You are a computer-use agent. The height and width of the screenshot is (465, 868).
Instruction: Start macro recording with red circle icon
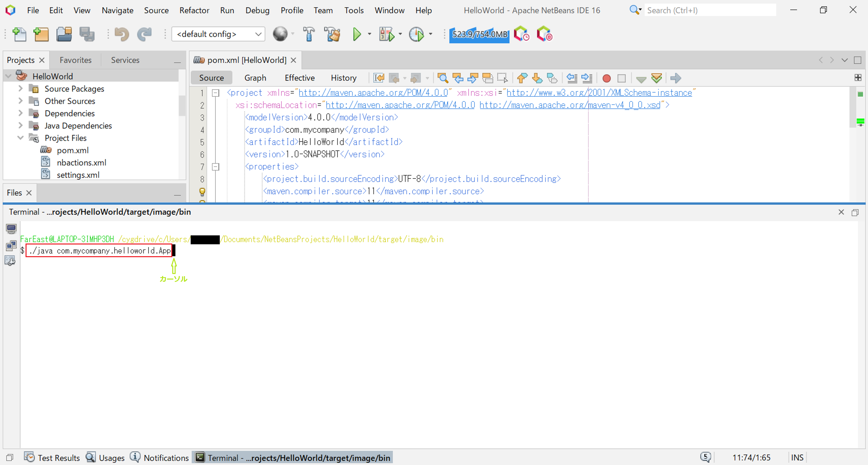pyautogui.click(x=606, y=78)
